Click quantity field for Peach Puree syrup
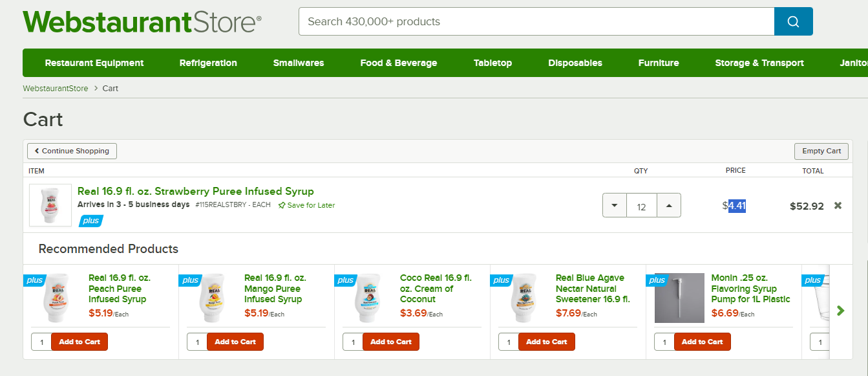Image resolution: width=868 pixels, height=376 pixels. coord(41,342)
